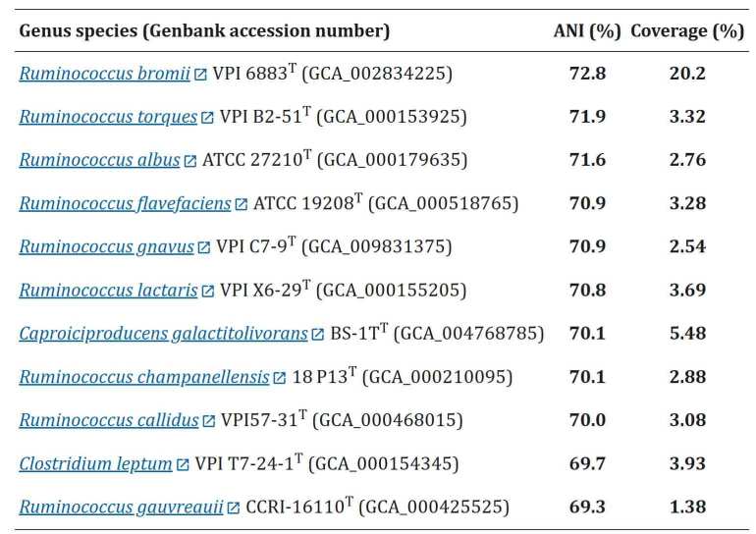Select the ANI (%) column header
756x534 pixels.
pyautogui.click(x=587, y=30)
